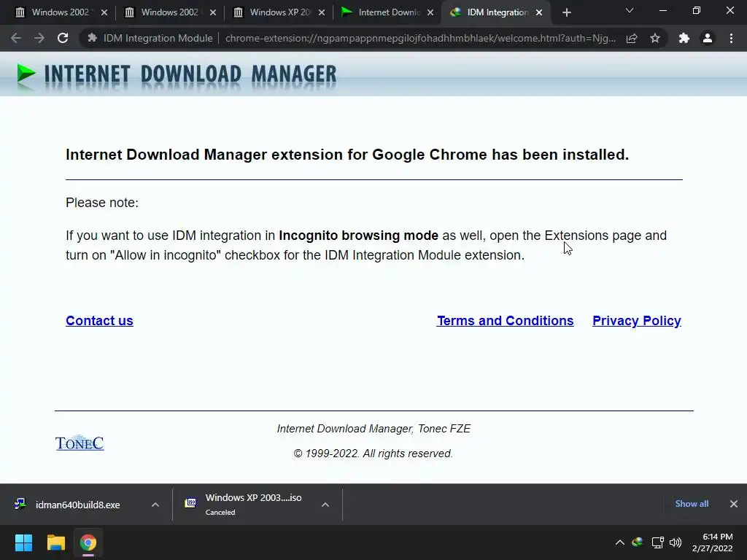Click the "Incognito browsing mode" bold text
The height and width of the screenshot is (560, 747).
click(x=358, y=236)
